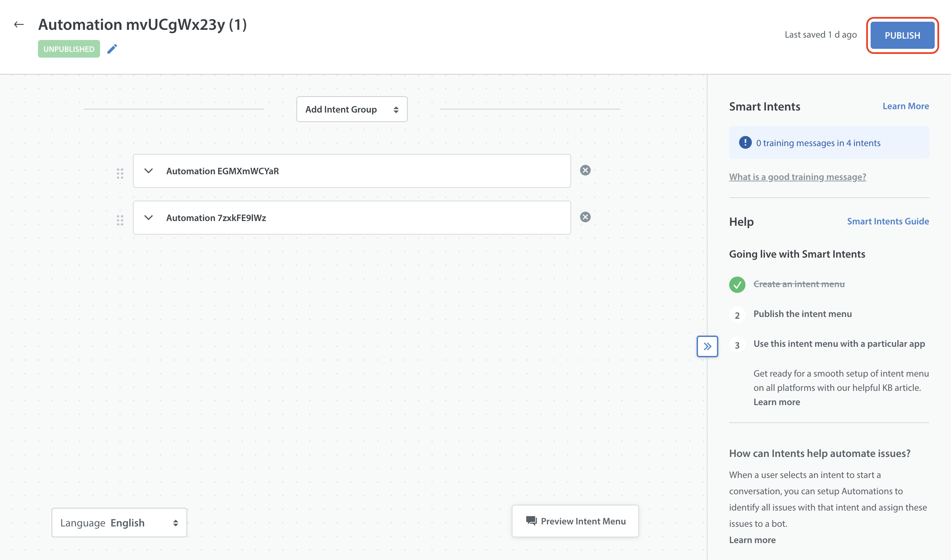951x560 pixels.
Task: Select step Publish the intent menu
Action: tap(802, 314)
